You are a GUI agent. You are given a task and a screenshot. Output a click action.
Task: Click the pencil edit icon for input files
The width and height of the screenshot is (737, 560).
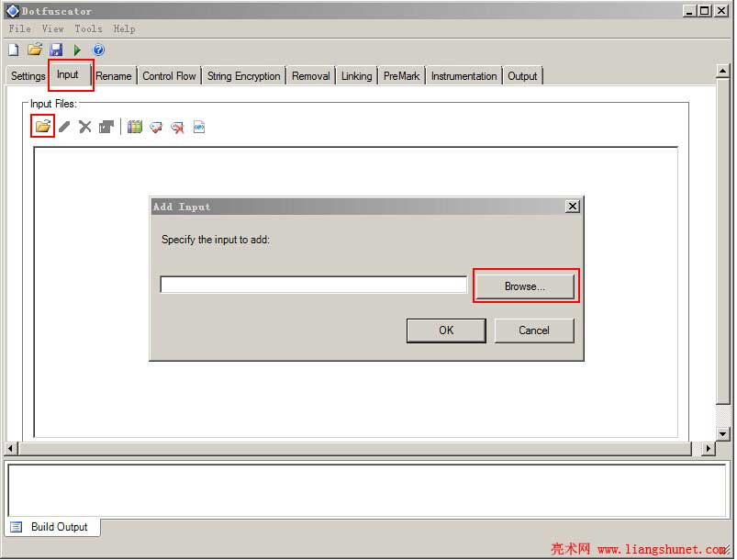(64, 127)
